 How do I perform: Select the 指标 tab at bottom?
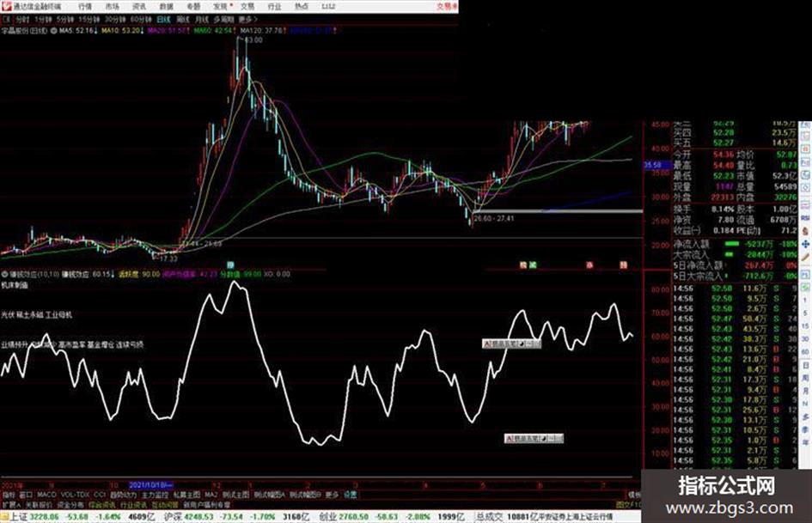pos(9,495)
